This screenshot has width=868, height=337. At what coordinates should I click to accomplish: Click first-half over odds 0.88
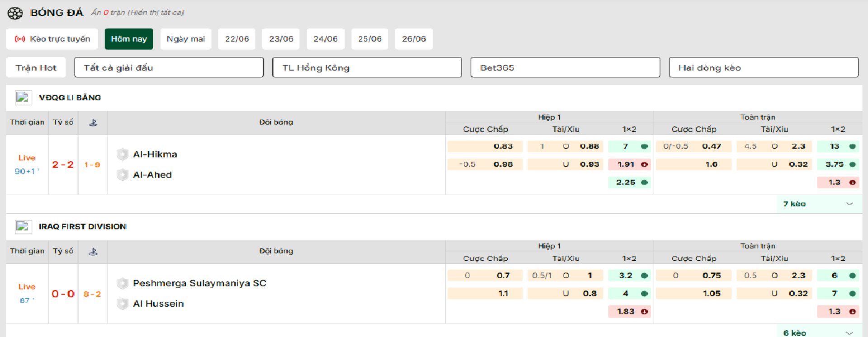pyautogui.click(x=566, y=146)
